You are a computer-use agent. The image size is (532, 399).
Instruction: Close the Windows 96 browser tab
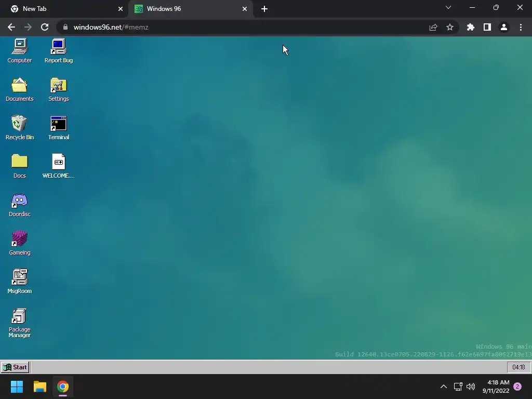[245, 9]
